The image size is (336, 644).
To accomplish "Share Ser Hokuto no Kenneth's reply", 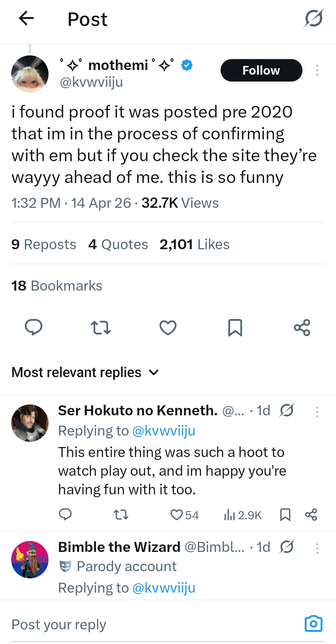I will point(311,515).
